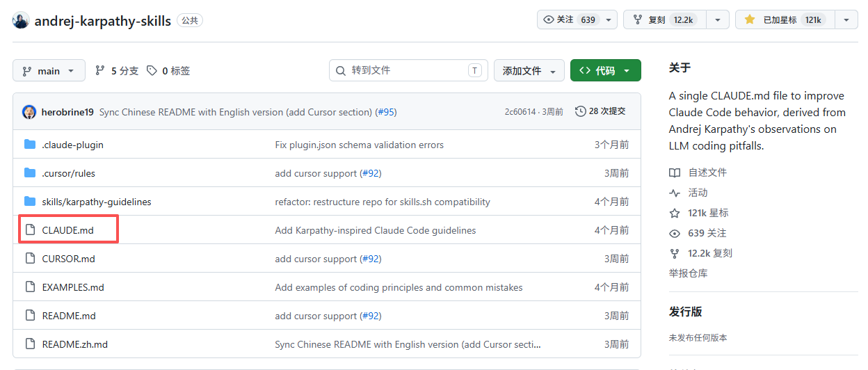
Task: Click the 已加星标 starred button
Action: point(785,19)
